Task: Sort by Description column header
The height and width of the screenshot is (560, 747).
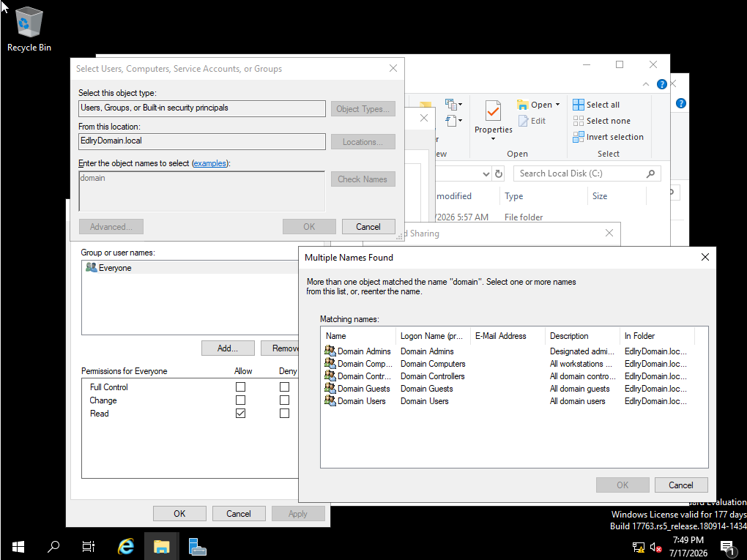Action: (582, 336)
